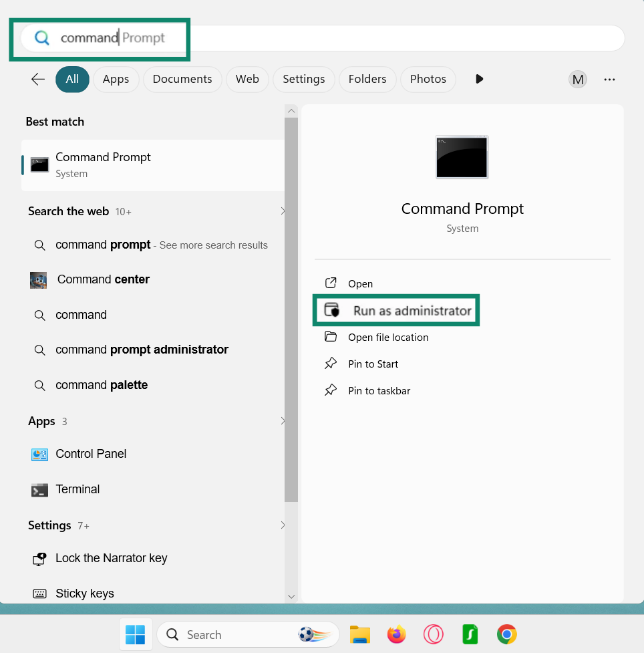Click the Run as administrator shield icon
The width and height of the screenshot is (644, 653).
point(332,310)
